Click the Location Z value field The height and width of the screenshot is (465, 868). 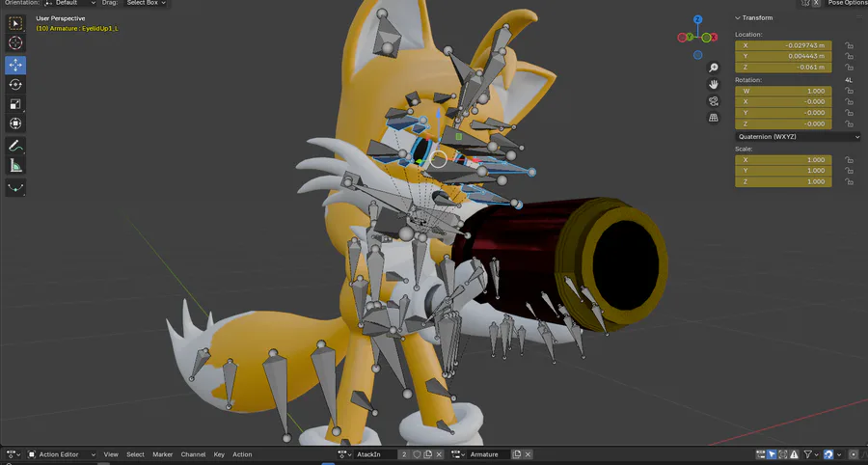pos(783,68)
